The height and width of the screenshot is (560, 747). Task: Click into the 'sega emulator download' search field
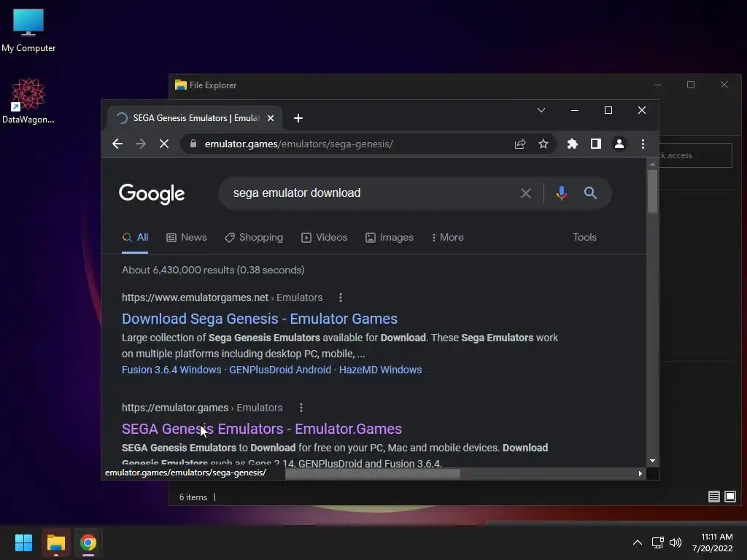[371, 192]
